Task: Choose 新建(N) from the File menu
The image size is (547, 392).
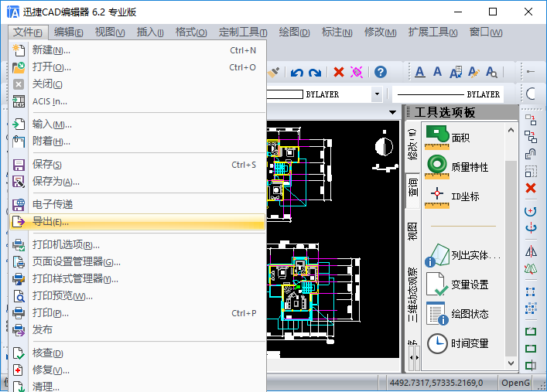Action: pos(138,50)
